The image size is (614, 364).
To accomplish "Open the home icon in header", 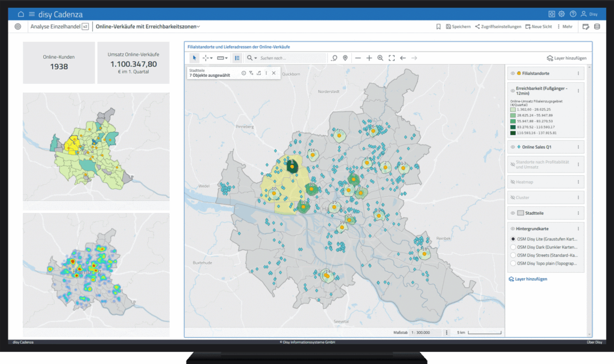I will [21, 14].
